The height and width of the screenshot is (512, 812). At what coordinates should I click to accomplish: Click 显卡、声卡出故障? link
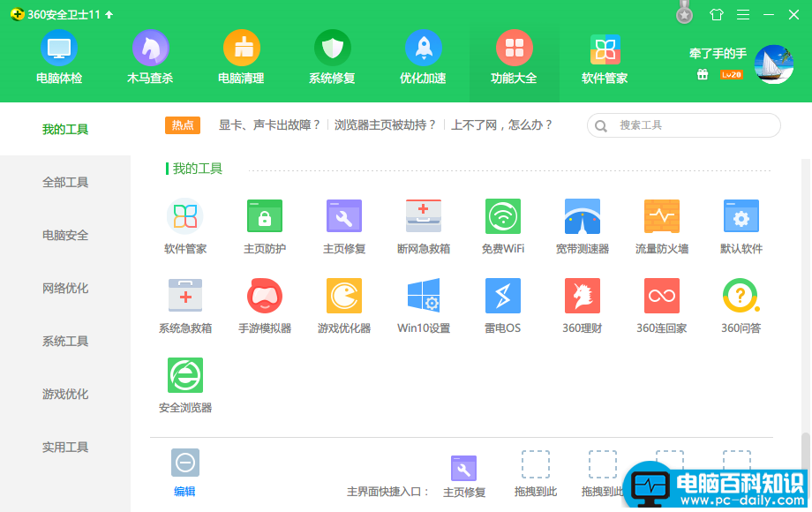coord(270,124)
